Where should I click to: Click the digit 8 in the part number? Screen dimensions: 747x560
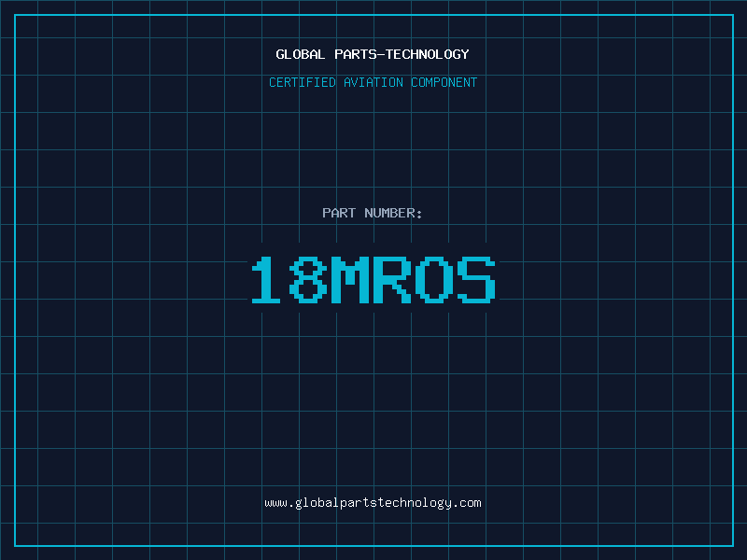[x=308, y=280]
